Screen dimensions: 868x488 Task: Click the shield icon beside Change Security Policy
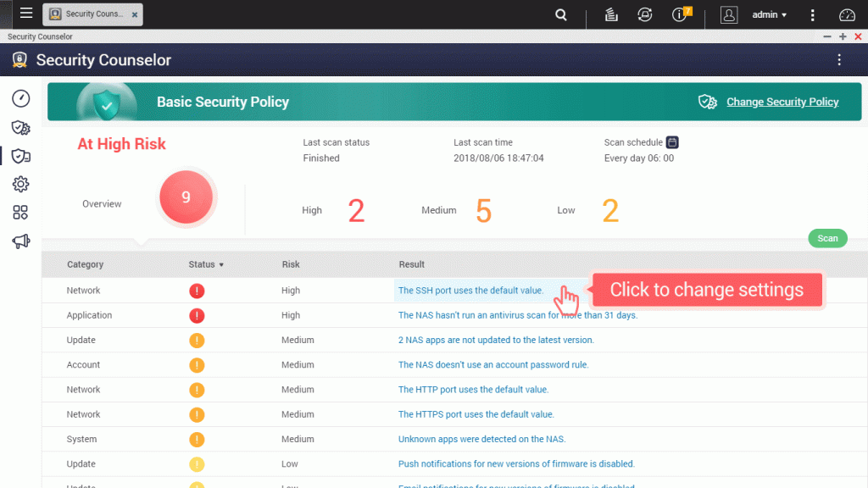coord(708,102)
